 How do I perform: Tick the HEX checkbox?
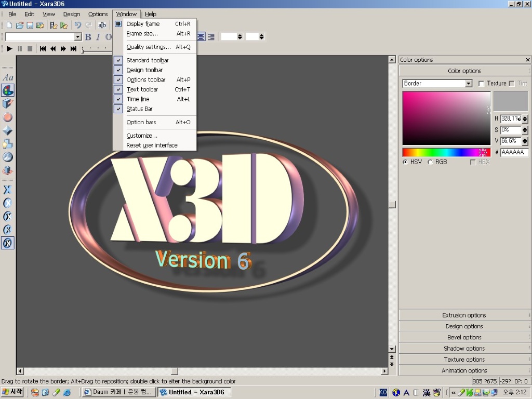(x=473, y=162)
